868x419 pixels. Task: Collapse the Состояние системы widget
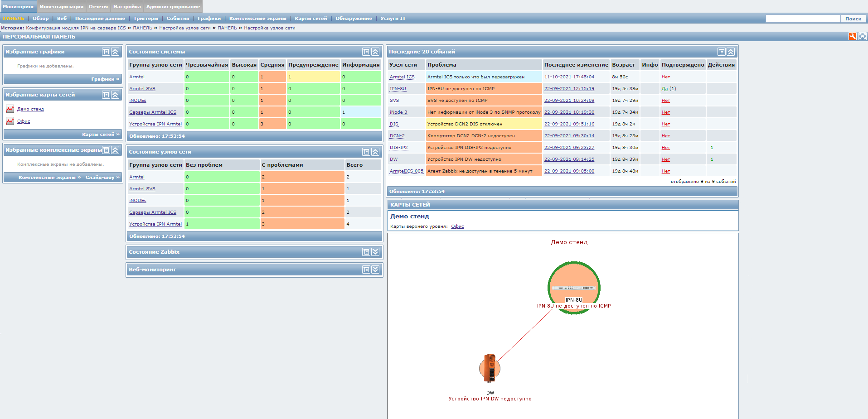click(x=375, y=52)
